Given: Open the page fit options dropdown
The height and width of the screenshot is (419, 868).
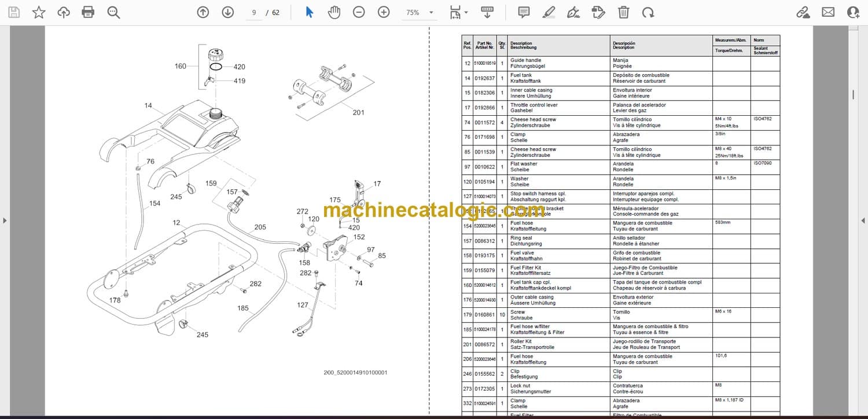Looking at the screenshot, I should click(458, 12).
